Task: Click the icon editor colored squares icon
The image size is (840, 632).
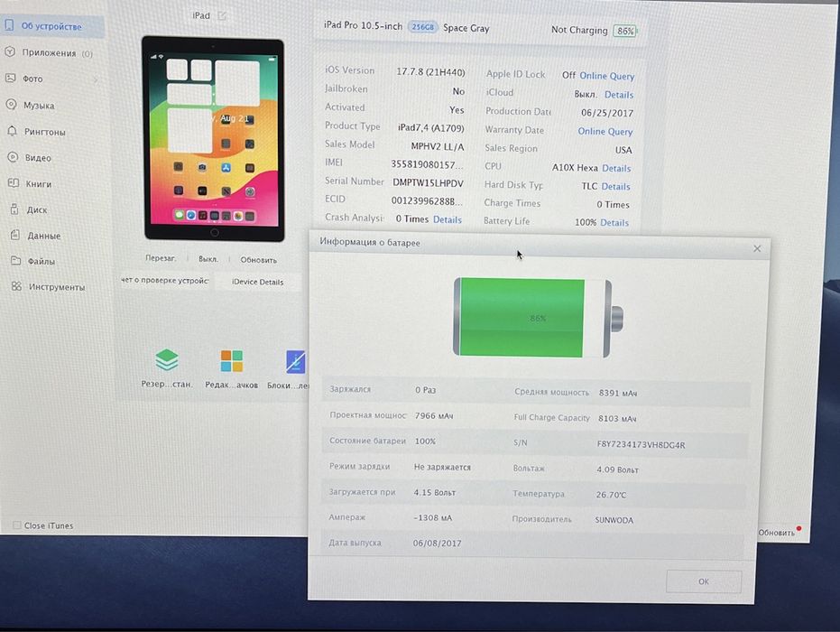Action: click(x=231, y=361)
